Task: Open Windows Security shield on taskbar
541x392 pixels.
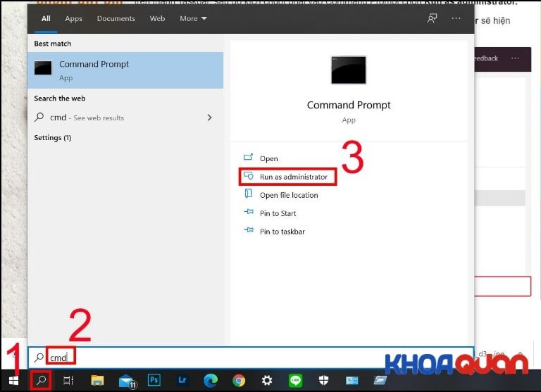Action: (x=323, y=381)
